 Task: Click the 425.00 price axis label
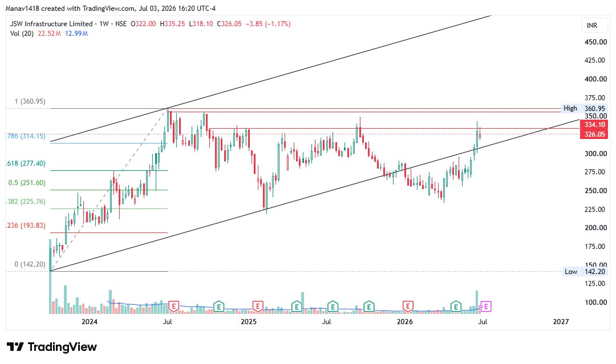pyautogui.click(x=595, y=60)
